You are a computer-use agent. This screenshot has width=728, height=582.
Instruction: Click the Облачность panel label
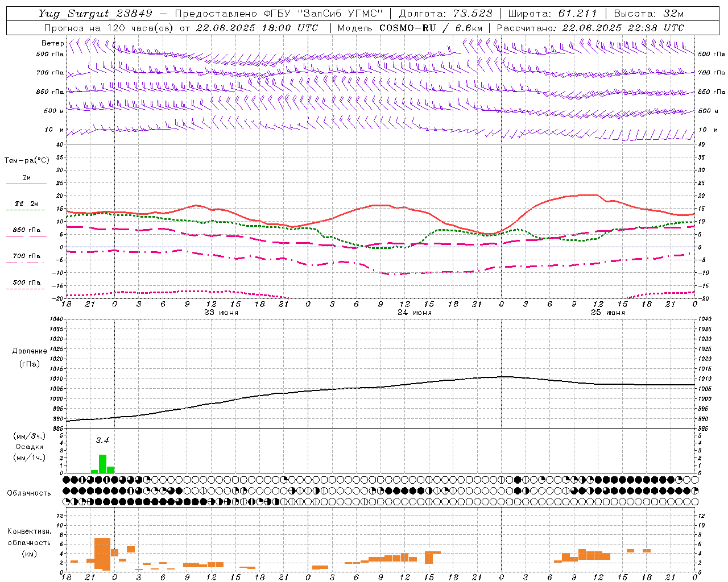coord(29,493)
